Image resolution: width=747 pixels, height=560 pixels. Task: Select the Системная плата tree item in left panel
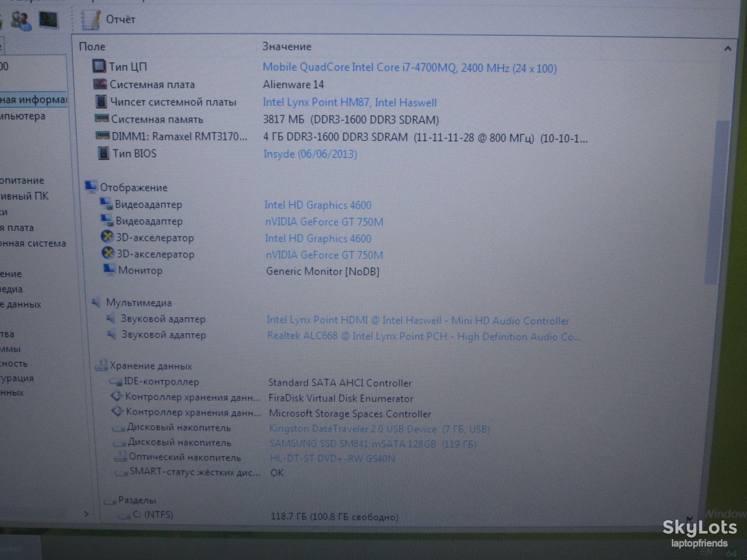pos(17,227)
